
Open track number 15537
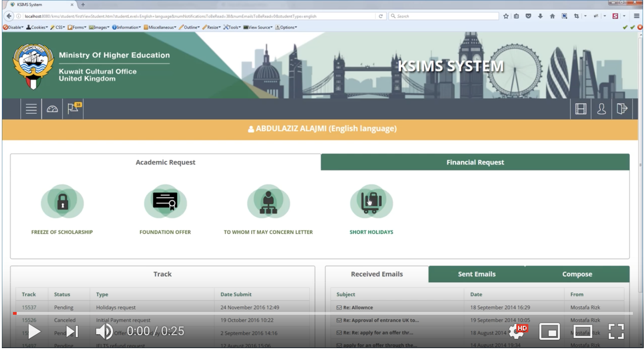(29, 307)
